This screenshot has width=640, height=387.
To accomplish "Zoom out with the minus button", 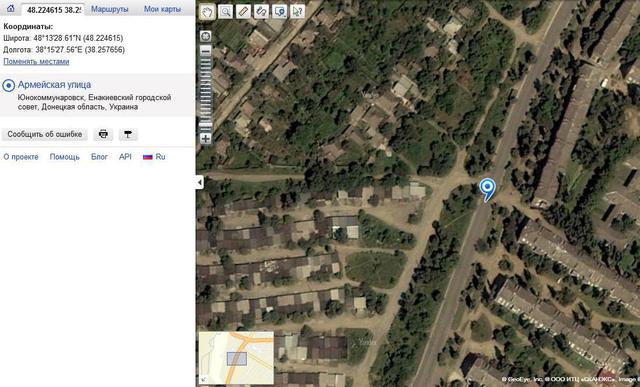I will click(x=206, y=51).
